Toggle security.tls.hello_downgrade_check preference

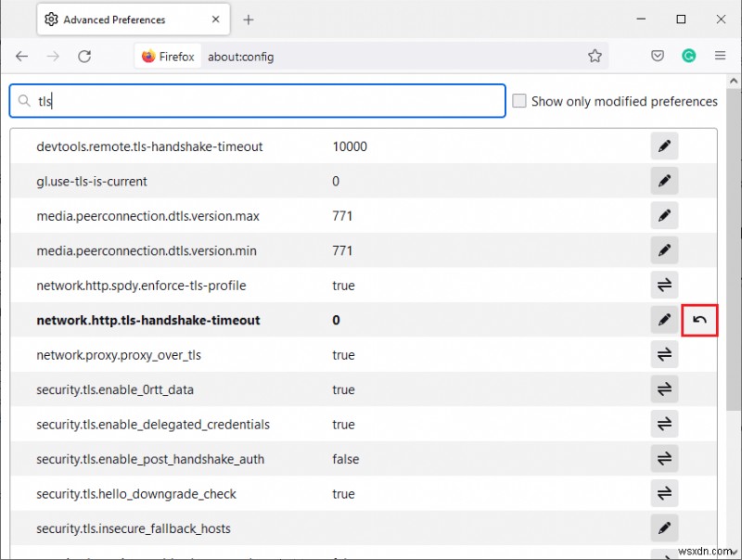664,494
